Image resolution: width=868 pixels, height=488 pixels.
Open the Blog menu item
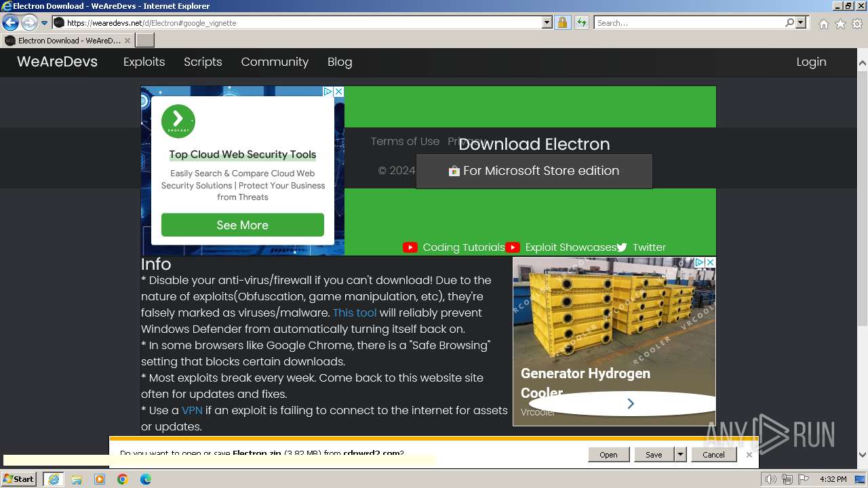340,62
